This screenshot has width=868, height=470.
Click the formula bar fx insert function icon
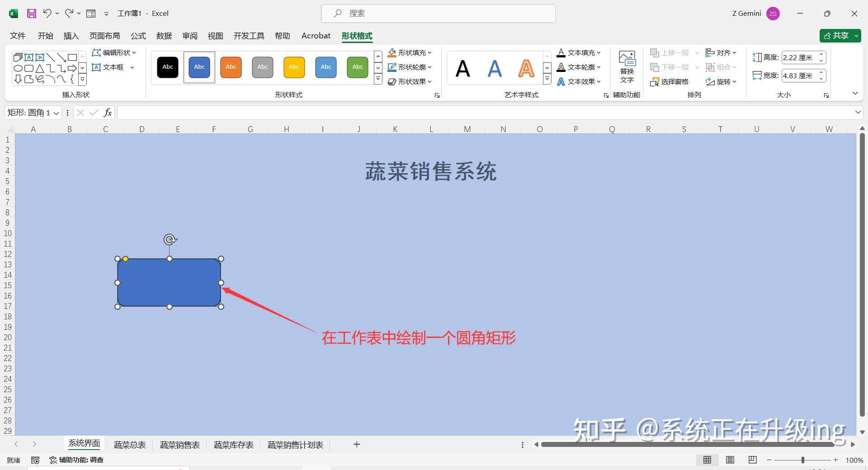point(108,113)
